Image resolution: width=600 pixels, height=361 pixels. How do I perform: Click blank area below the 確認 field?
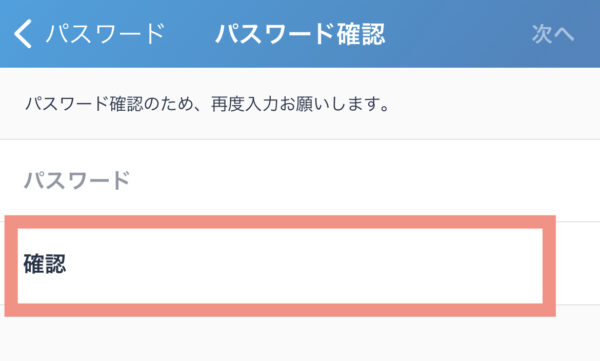[300, 339]
